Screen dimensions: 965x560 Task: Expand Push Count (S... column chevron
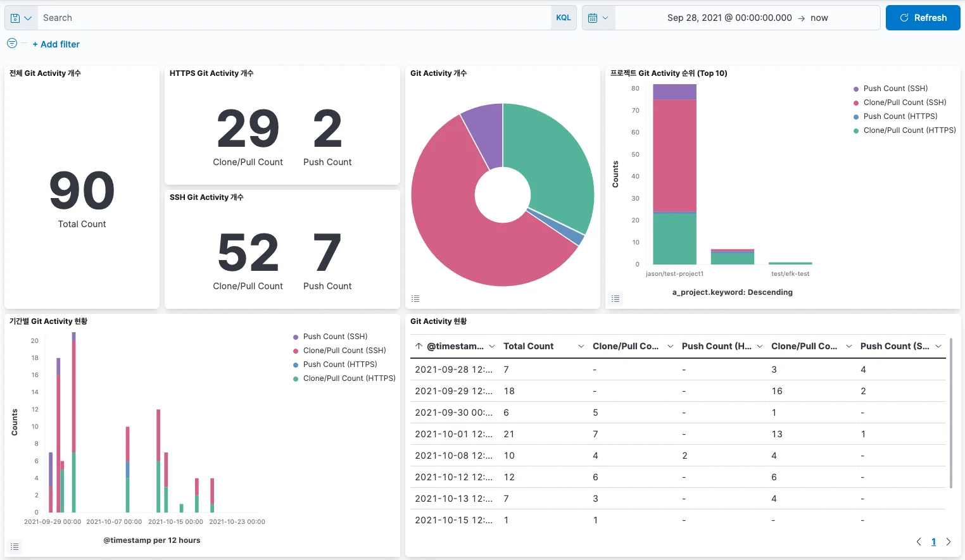pos(938,347)
